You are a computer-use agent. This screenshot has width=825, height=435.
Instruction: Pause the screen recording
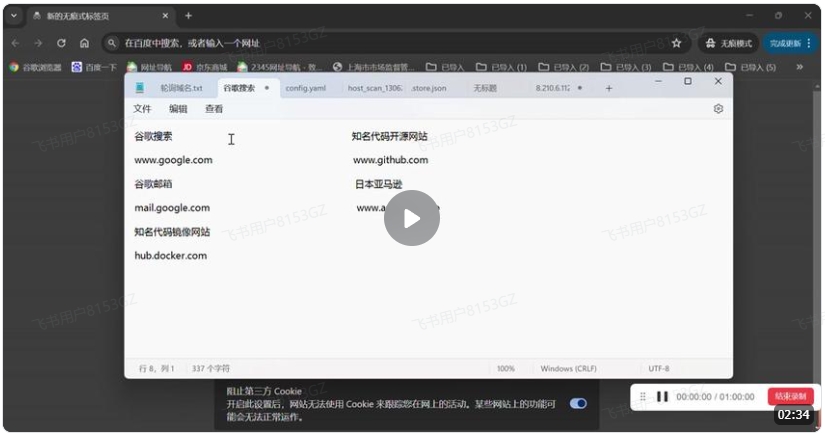(x=662, y=397)
